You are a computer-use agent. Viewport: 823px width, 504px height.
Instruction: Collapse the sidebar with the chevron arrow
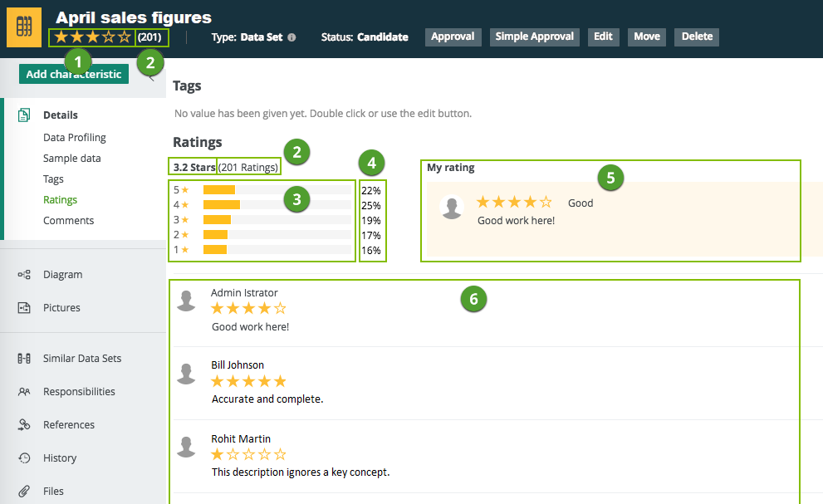tap(150, 76)
